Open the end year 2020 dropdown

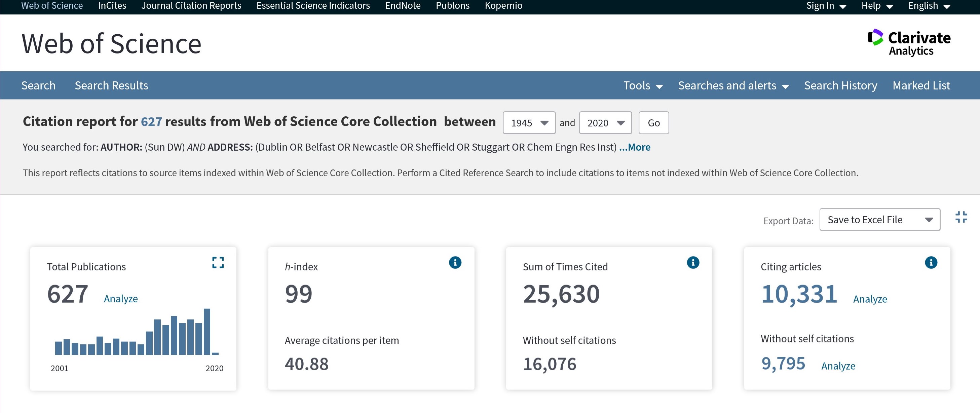click(605, 123)
